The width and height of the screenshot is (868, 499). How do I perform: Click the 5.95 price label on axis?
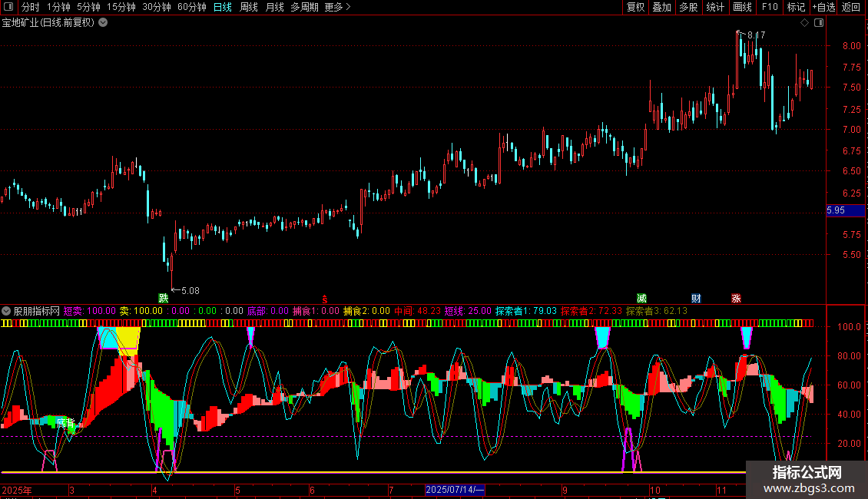[836, 210]
